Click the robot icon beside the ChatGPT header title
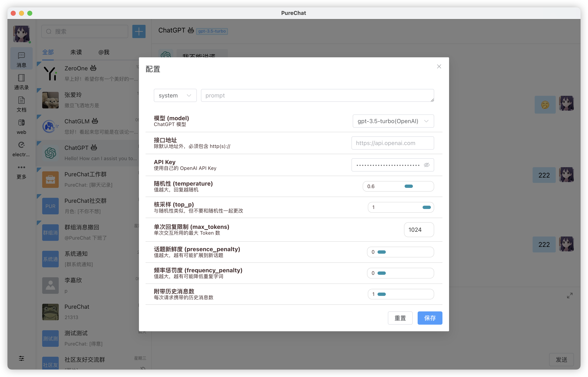Screen dimensions: 588x377 (191, 30)
